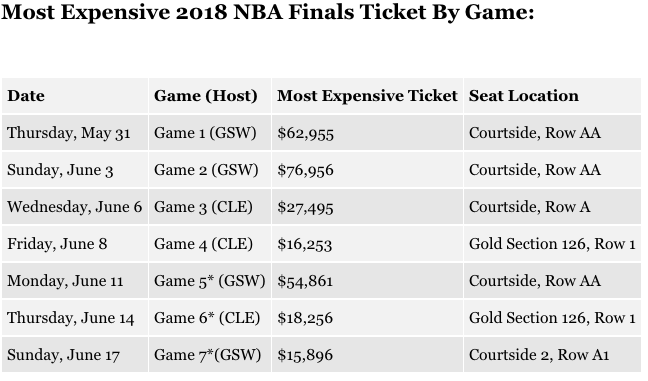Image resolution: width=648 pixels, height=381 pixels.
Task: Click the $62,955 ticket price
Action: (305, 133)
